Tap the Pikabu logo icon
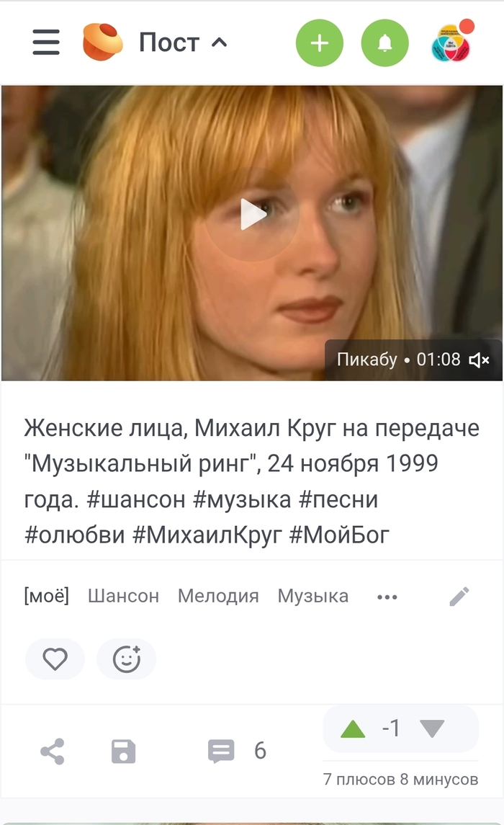This screenshot has height=825, width=504. pos(102,42)
